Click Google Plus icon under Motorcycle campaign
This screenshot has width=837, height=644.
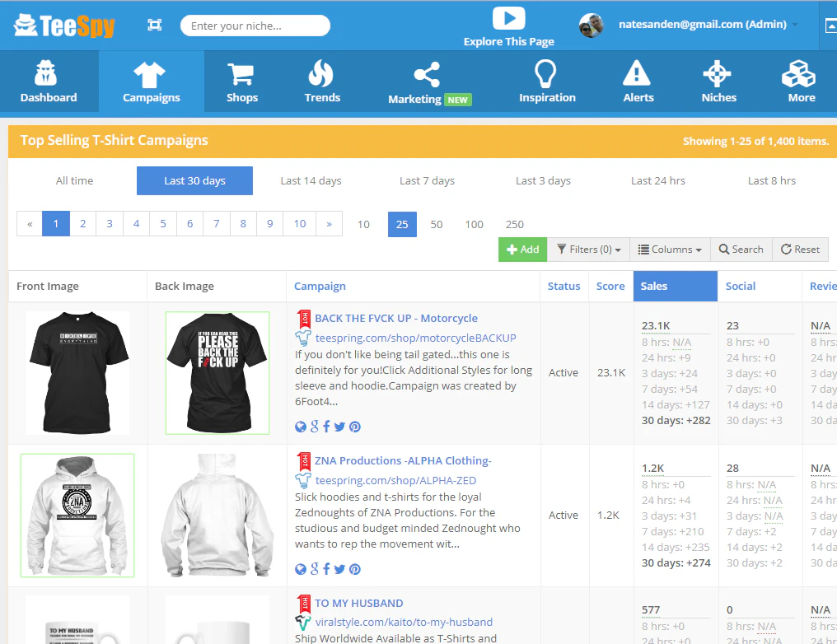[315, 427]
